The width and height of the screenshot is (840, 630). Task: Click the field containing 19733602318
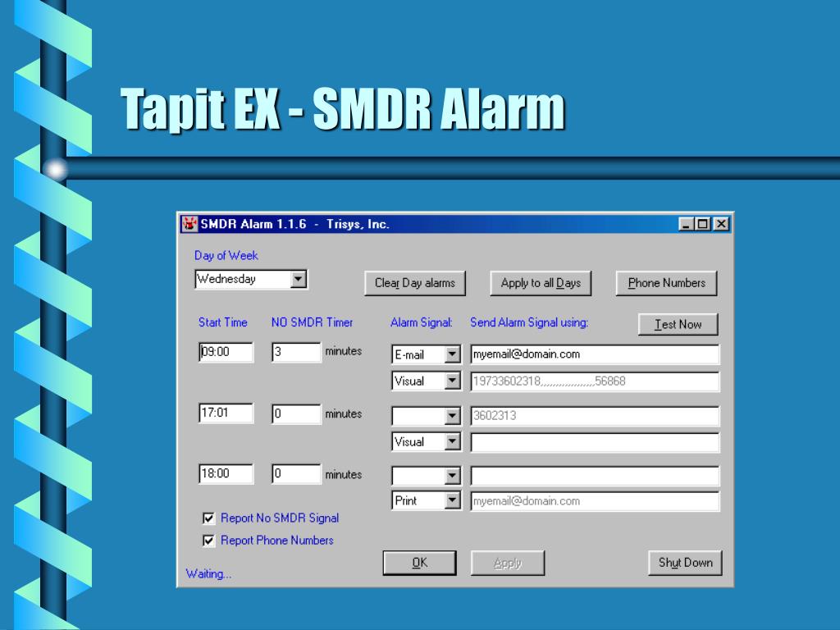coord(595,381)
